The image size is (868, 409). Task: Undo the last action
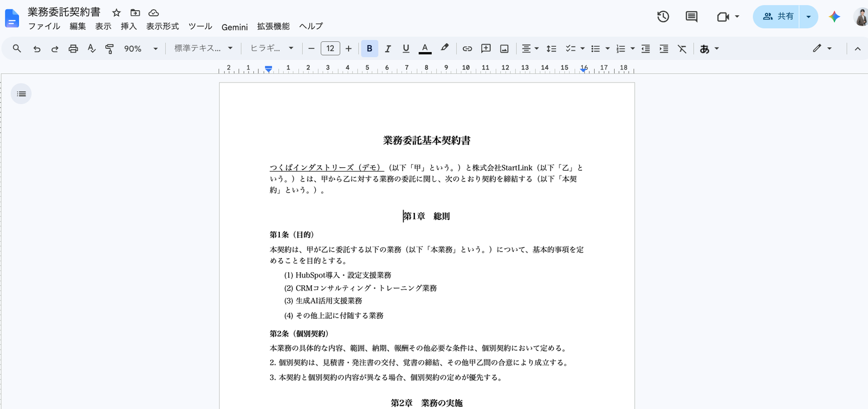(36, 48)
